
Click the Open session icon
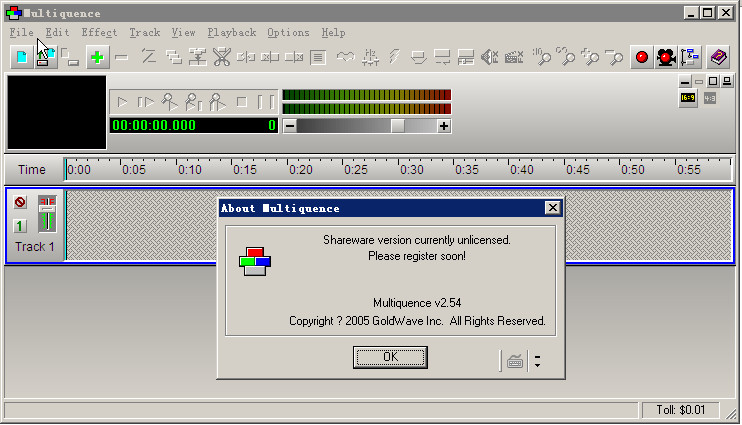[46, 57]
